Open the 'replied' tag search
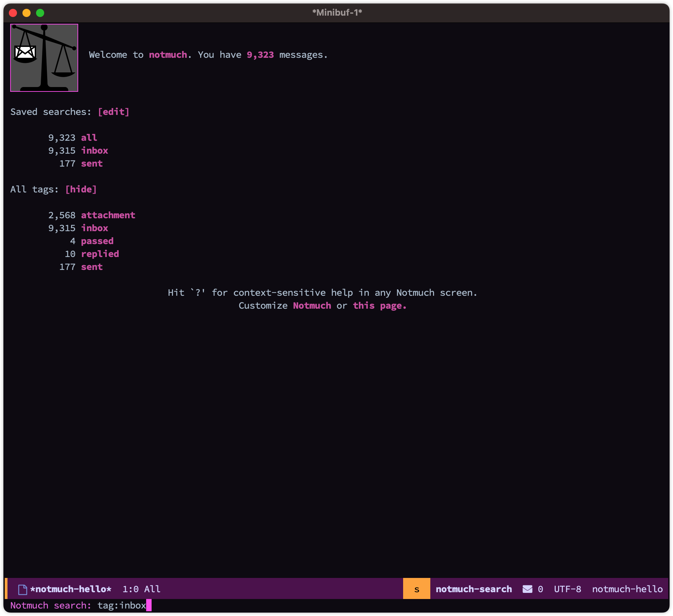 point(100,254)
